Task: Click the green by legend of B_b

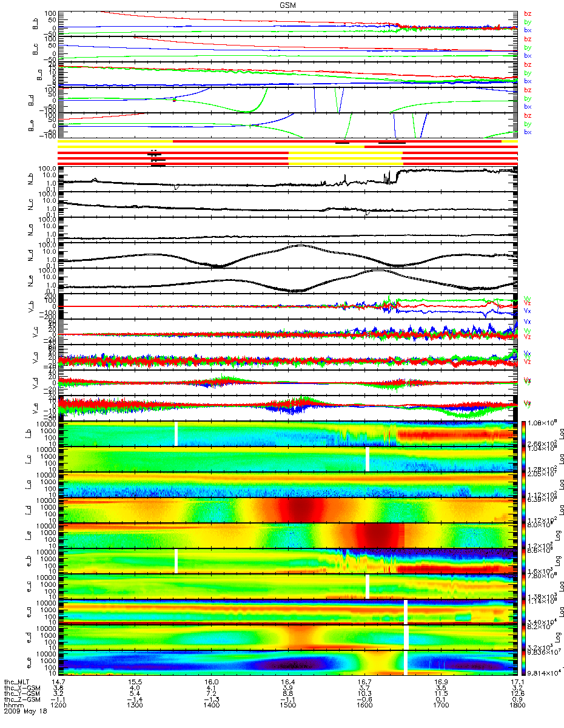Action: (x=528, y=21)
